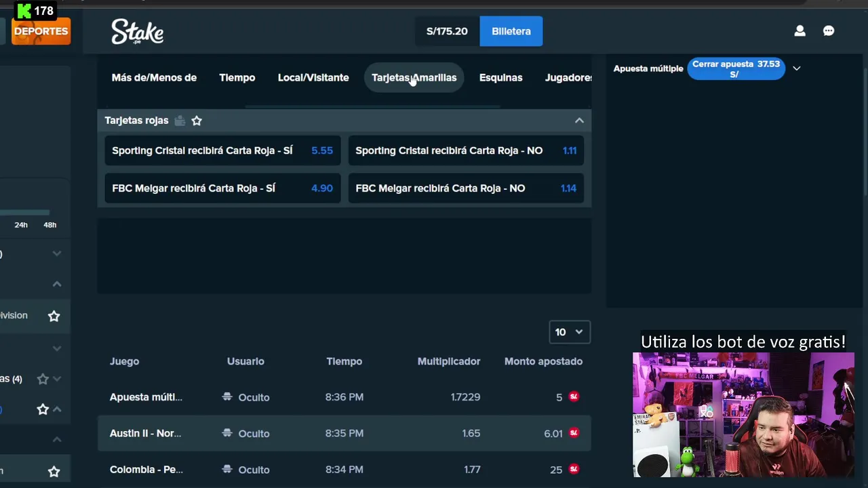The height and width of the screenshot is (488, 868).
Task: Open the Esquinas tab
Action: tap(500, 78)
